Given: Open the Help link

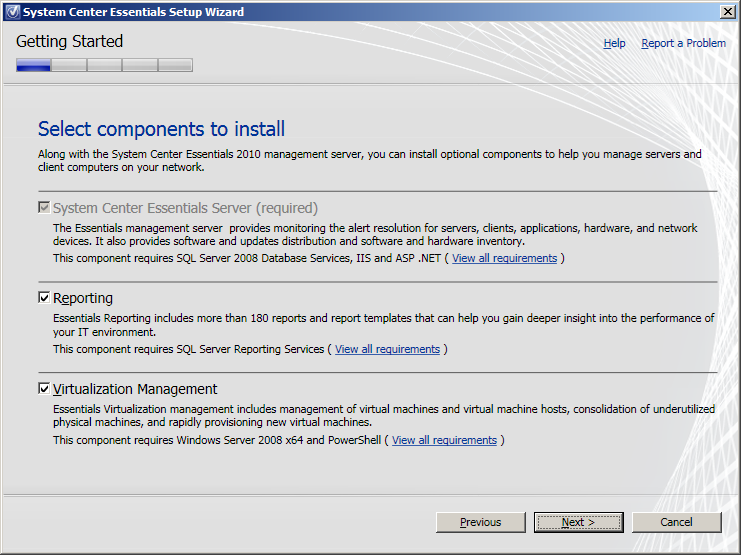Looking at the screenshot, I should 614,43.
